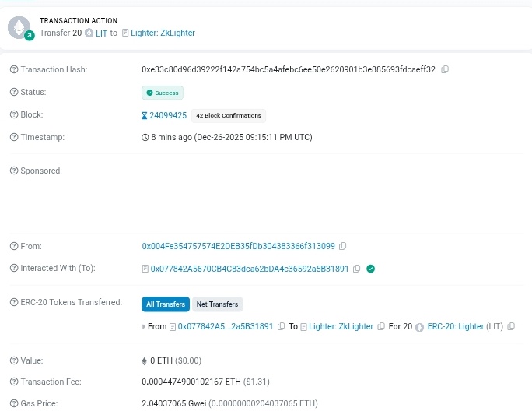532x415 pixels.
Task: Click the Ethereum transaction action logo
Action: coord(19,27)
